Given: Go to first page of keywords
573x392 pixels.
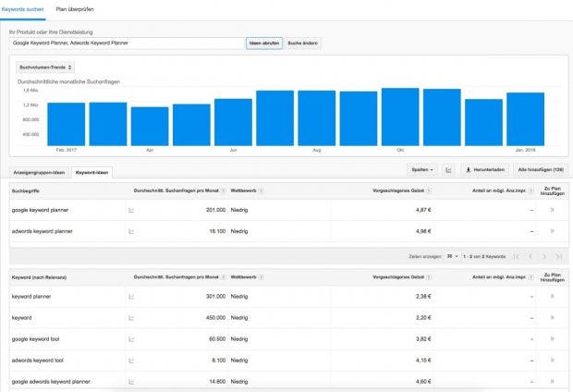Looking at the screenshot, I should [x=517, y=256].
